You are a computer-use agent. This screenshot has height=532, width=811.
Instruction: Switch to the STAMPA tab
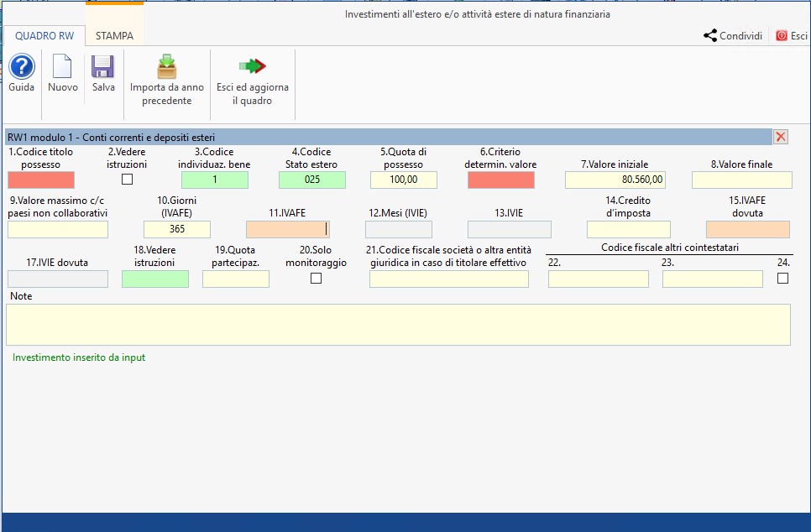pos(114,36)
